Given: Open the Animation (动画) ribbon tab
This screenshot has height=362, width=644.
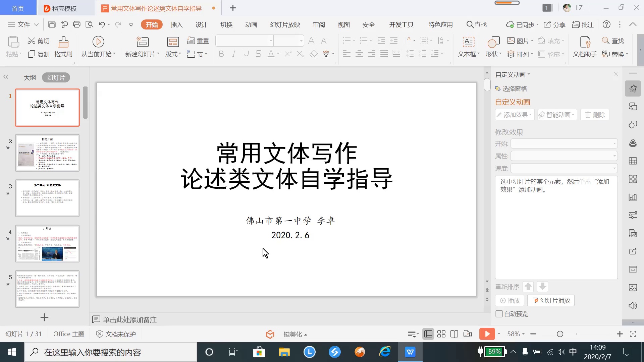Looking at the screenshot, I should (x=251, y=24).
